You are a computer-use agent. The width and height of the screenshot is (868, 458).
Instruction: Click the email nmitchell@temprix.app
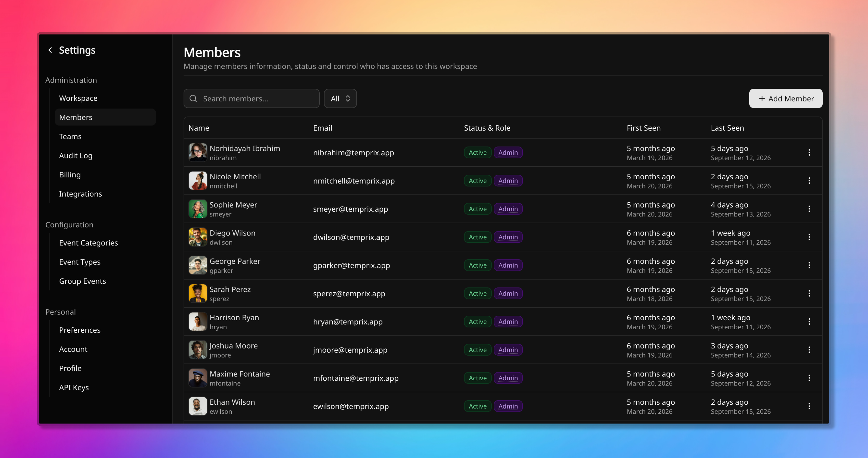coord(354,181)
